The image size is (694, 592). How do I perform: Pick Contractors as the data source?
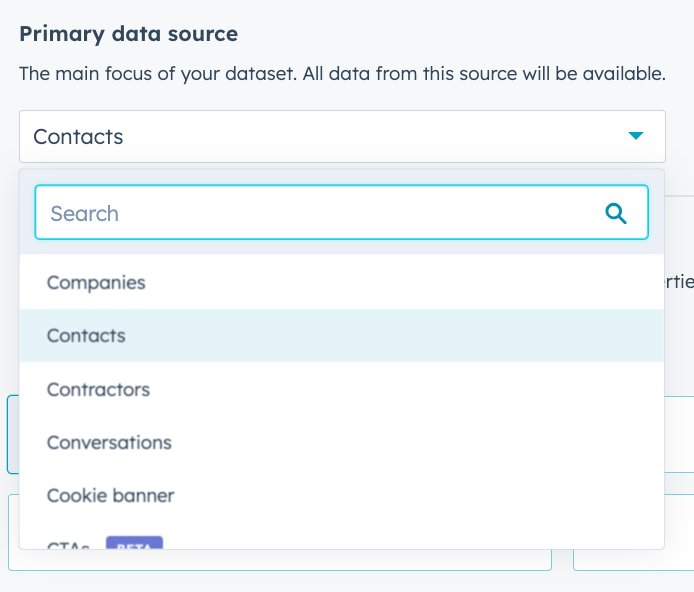pos(98,389)
